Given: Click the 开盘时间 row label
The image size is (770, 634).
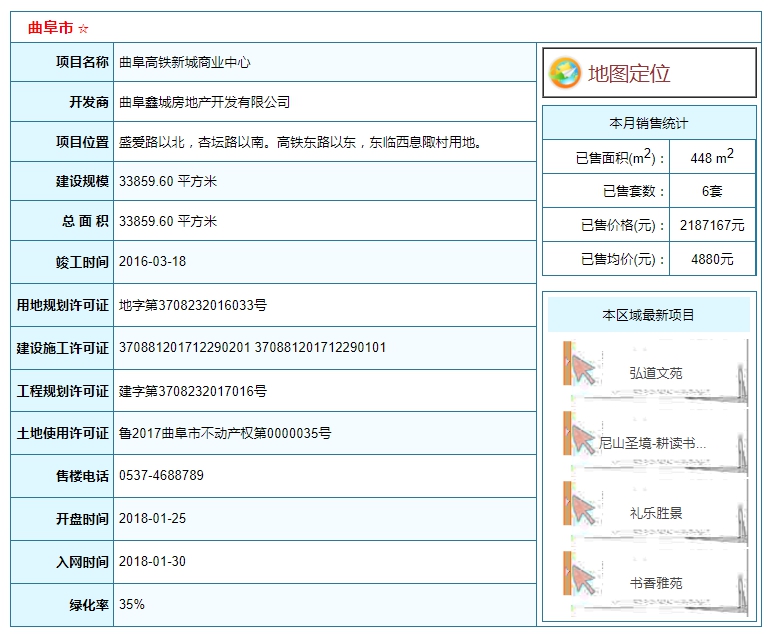Looking at the screenshot, I should pos(82,519).
